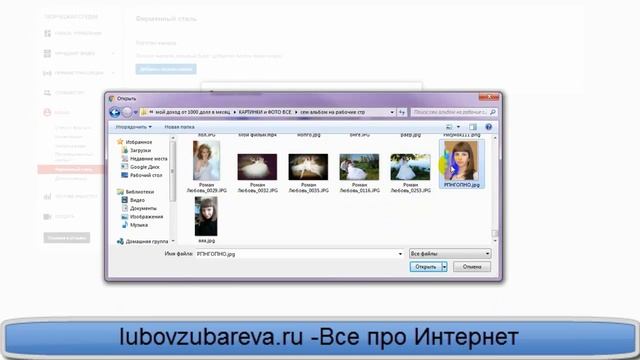Select thumbnail Роман Любовь_0253.JPG

(410, 167)
